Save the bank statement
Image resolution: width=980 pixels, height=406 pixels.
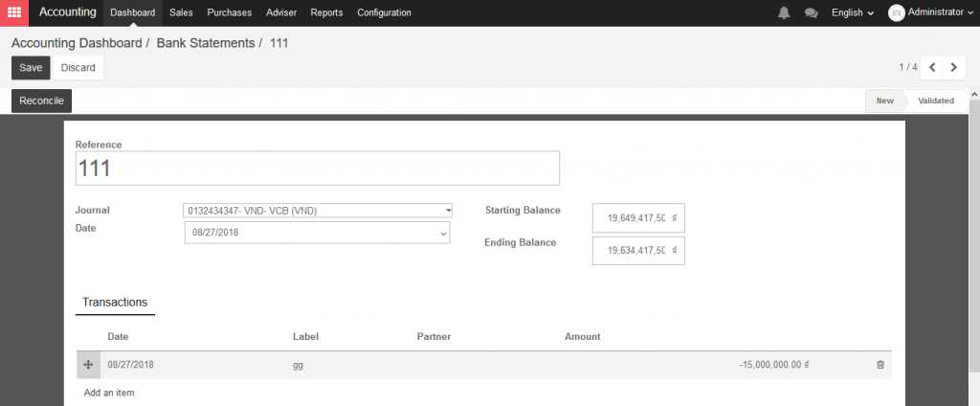point(31,68)
